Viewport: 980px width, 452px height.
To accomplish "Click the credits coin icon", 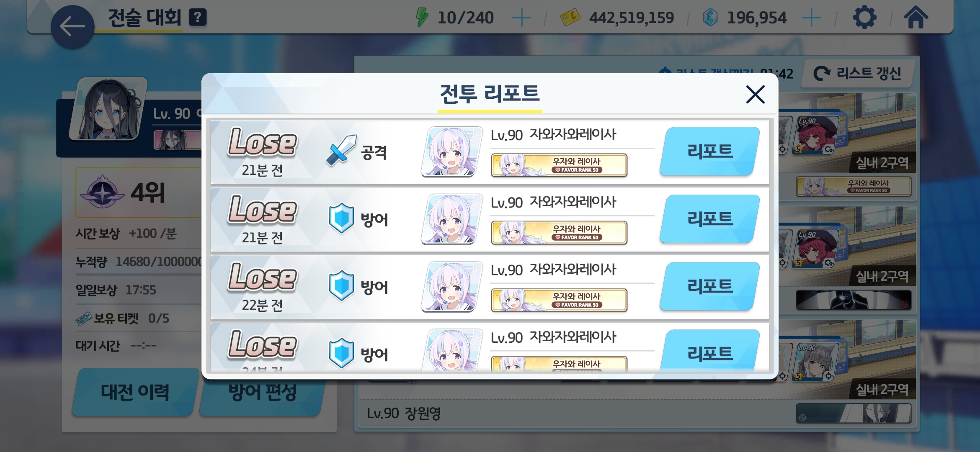I will pos(570,18).
